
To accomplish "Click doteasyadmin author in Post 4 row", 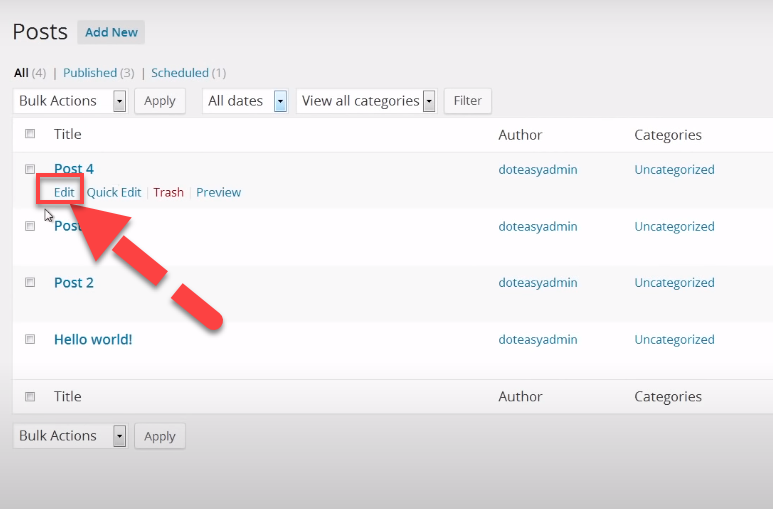I will pos(538,170).
